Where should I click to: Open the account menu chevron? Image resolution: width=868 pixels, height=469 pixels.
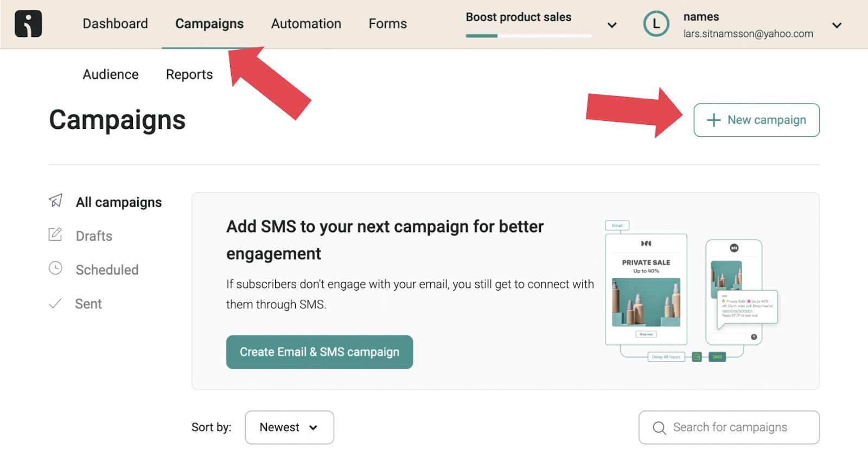pos(837,25)
